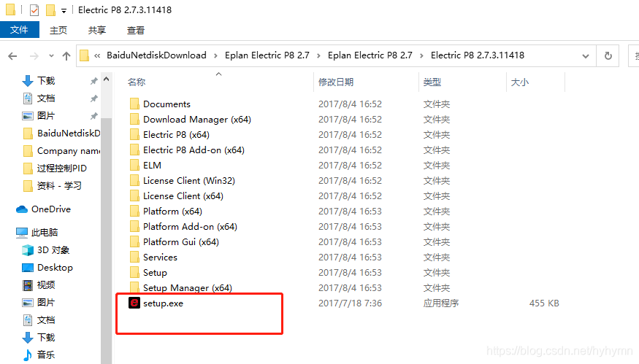Click the OneDrive cloud icon in sidebar

pos(22,209)
